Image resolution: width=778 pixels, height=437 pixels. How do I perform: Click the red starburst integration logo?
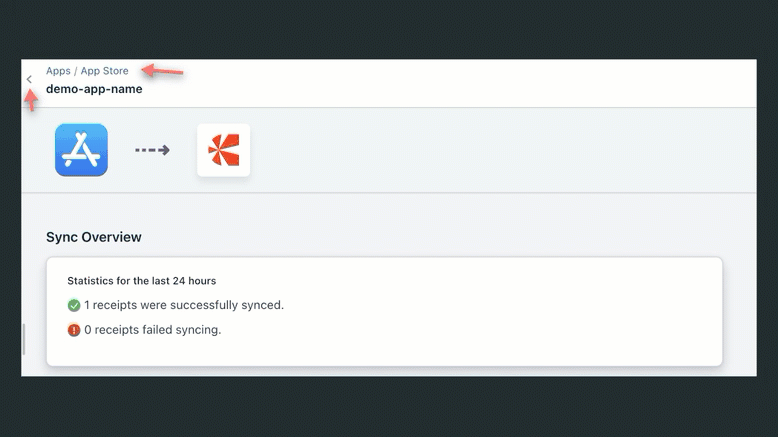pos(223,150)
